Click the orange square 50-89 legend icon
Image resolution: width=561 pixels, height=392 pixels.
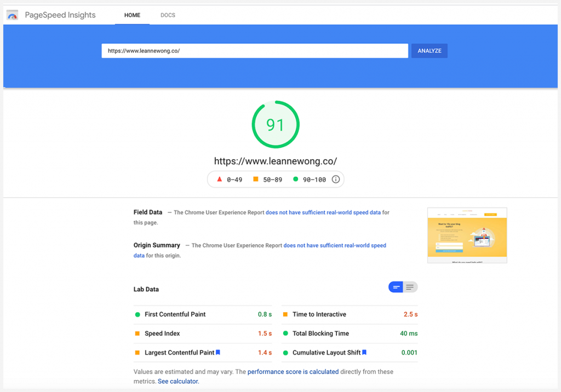click(256, 179)
